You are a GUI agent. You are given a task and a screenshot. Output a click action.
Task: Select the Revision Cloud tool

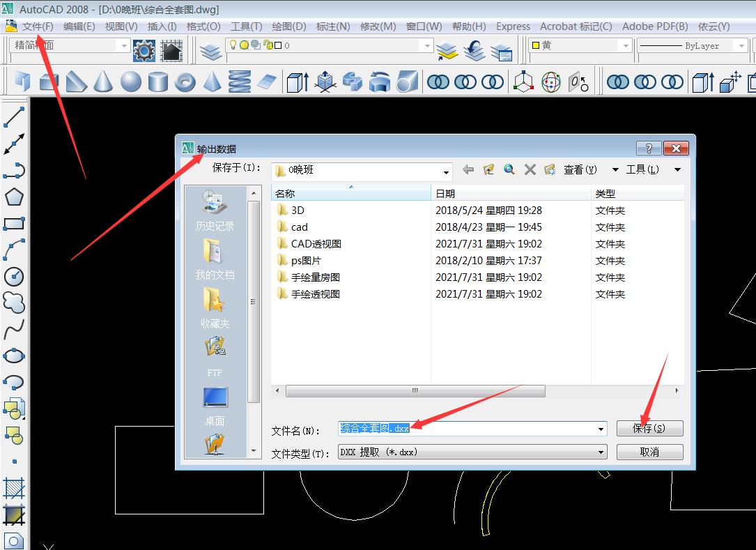coord(14,303)
